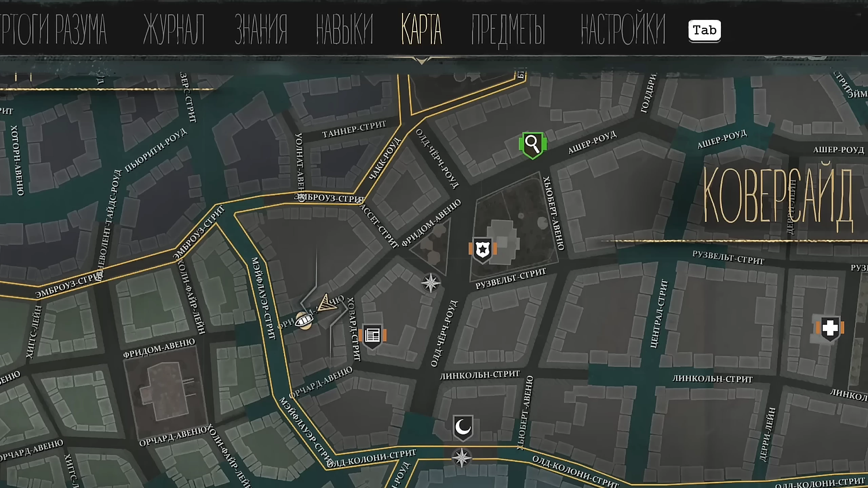Open the Журнал tab
868x488 pixels.
point(174,29)
